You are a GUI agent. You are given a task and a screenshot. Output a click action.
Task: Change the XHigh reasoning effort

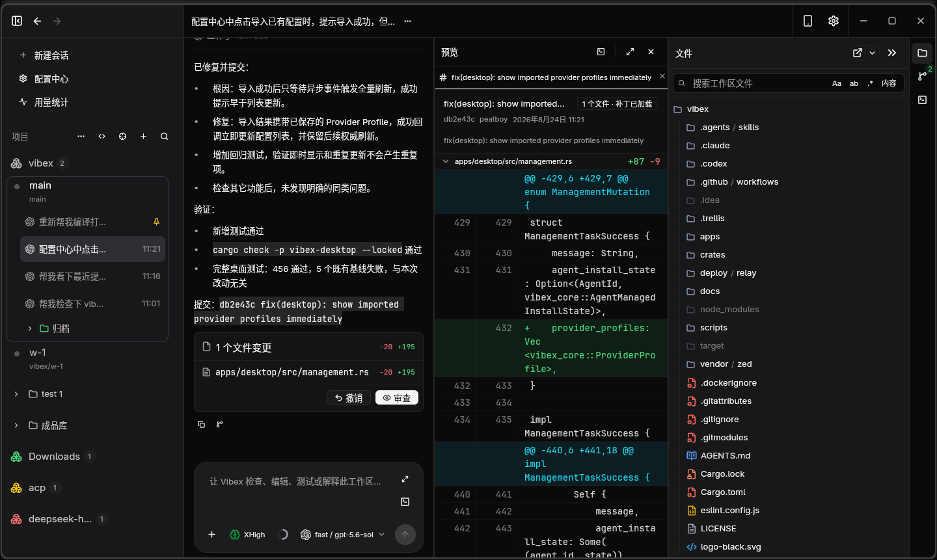(x=248, y=535)
